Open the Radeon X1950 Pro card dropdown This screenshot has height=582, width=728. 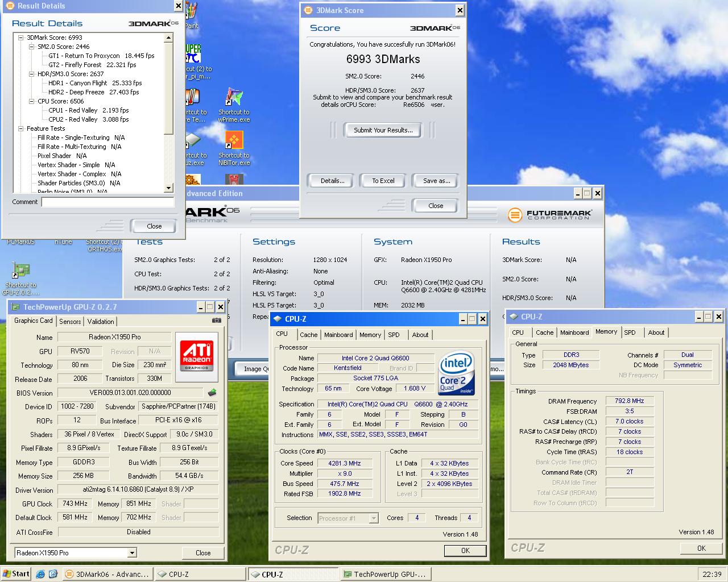pyautogui.click(x=132, y=553)
